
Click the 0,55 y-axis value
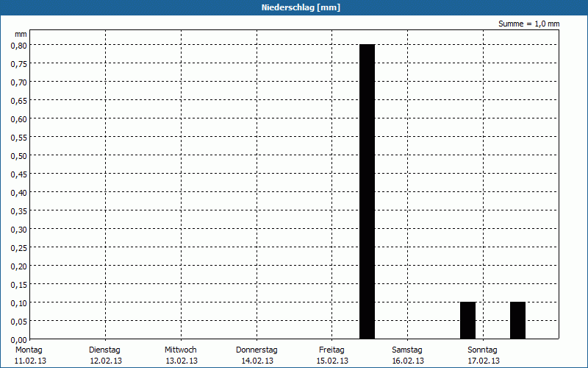coord(19,138)
